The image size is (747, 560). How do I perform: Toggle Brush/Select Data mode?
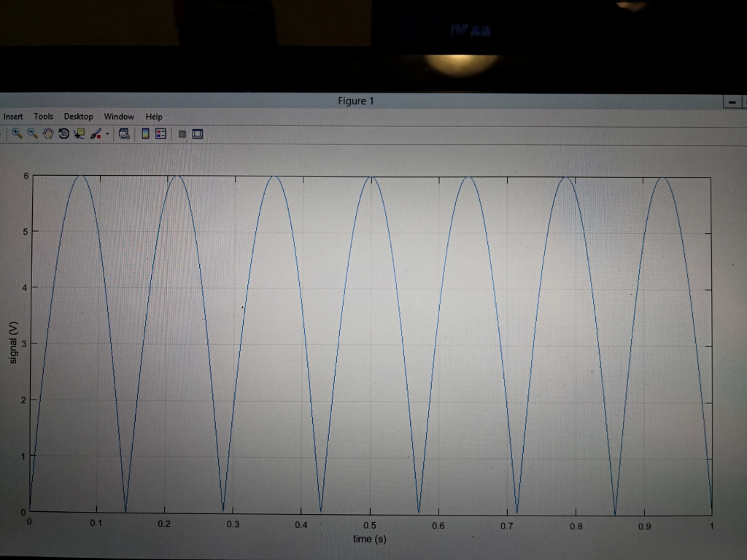click(x=95, y=133)
